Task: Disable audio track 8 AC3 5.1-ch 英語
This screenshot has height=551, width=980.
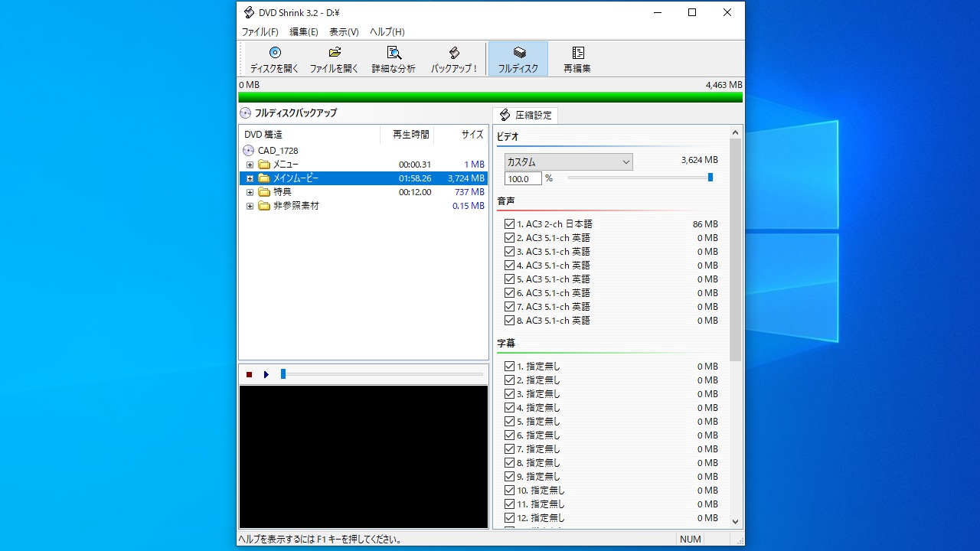Action: [x=509, y=321]
